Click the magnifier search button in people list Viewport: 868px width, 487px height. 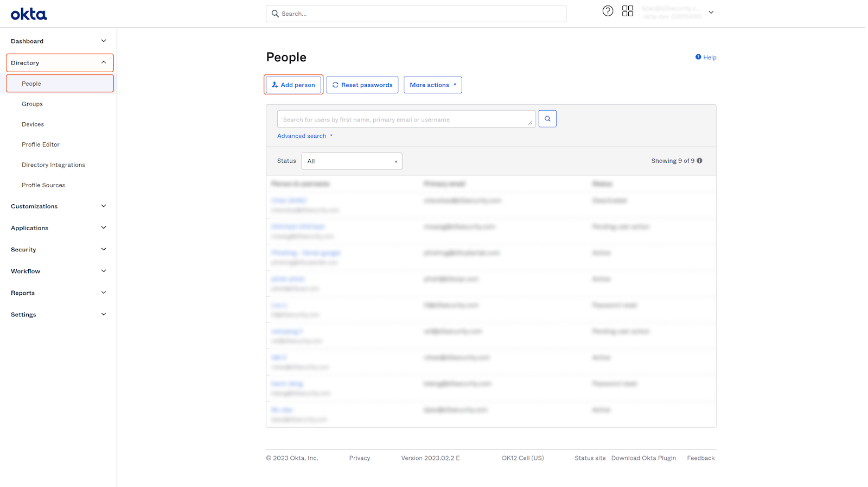coord(547,119)
